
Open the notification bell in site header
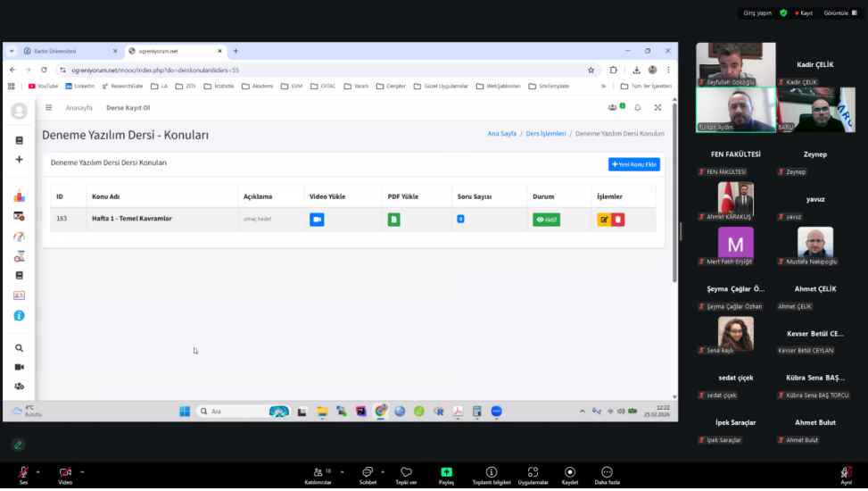point(637,107)
